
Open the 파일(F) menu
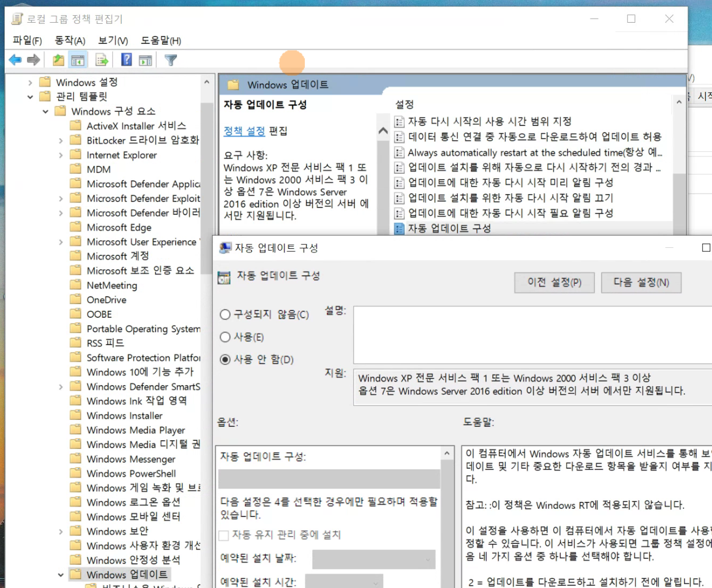pos(27,40)
